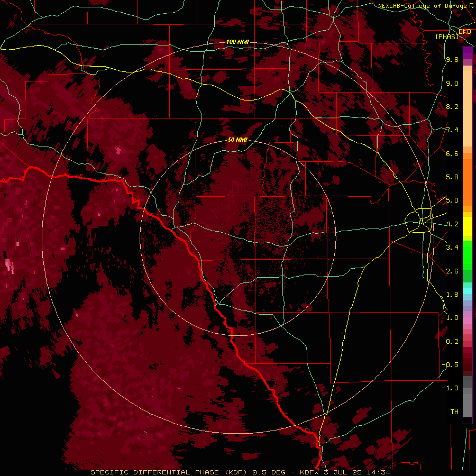Screen dimensions: 476x476
Task: Click the 1.8 scale value
Action: [x=452, y=295]
